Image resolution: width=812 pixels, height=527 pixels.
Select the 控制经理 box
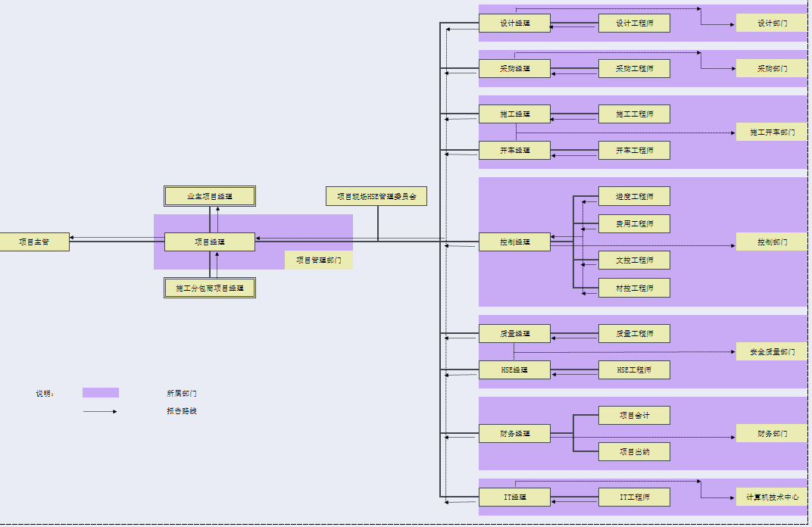coord(514,242)
